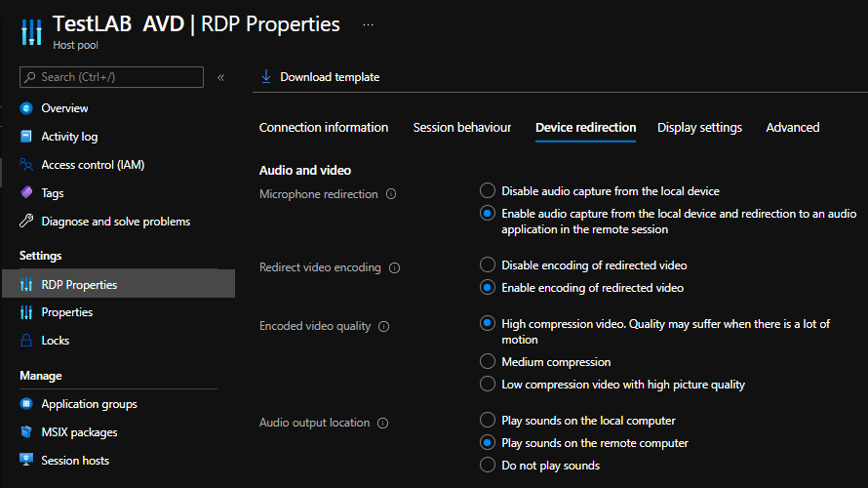Click the info icon beside Redirect video encoding
This screenshot has height=488, width=868.
click(x=395, y=267)
